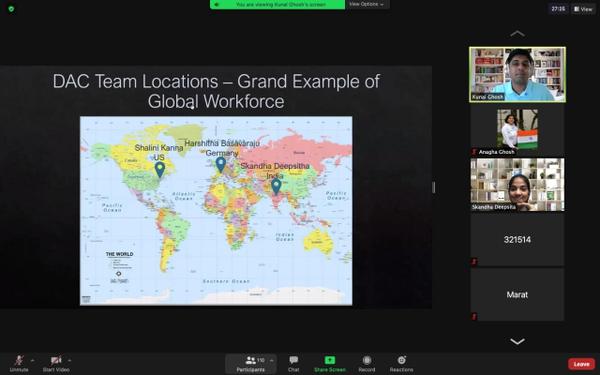The width and height of the screenshot is (600, 375).
Task: Show more participants with down chevron
Action: 517,341
